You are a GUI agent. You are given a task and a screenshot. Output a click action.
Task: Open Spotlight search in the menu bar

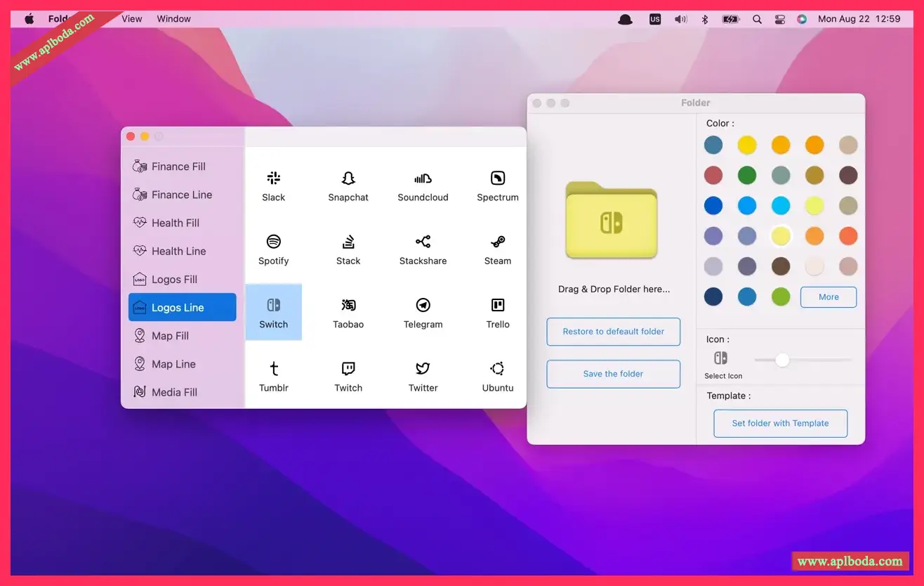pyautogui.click(x=757, y=19)
